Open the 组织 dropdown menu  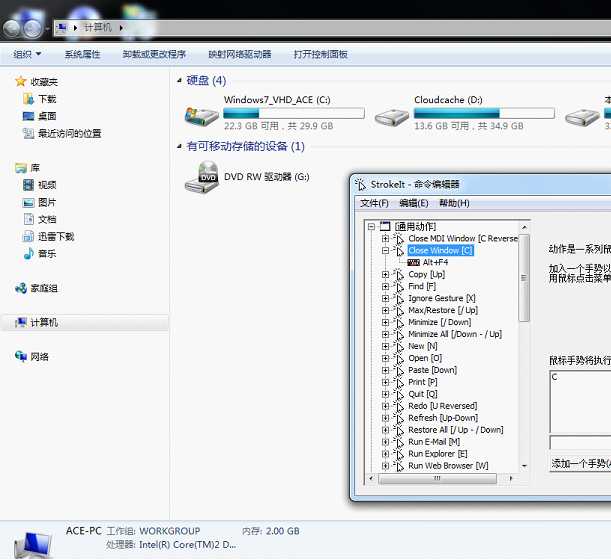tap(27, 54)
